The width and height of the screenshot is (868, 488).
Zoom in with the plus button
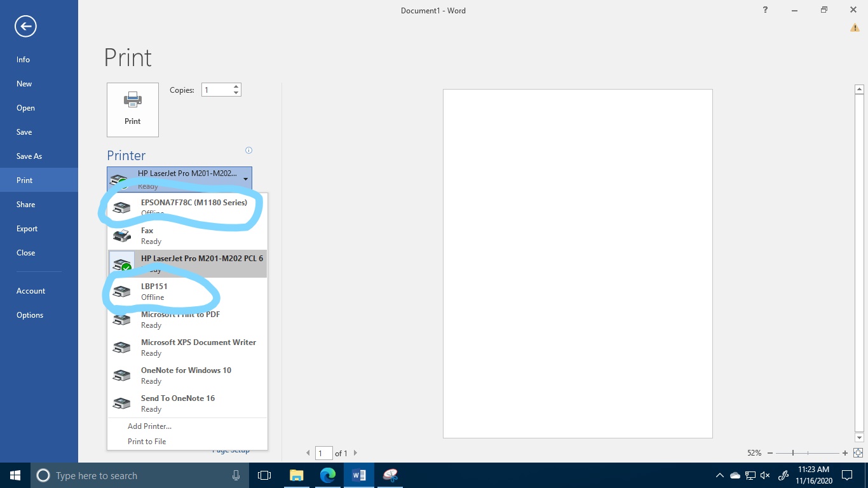click(845, 453)
